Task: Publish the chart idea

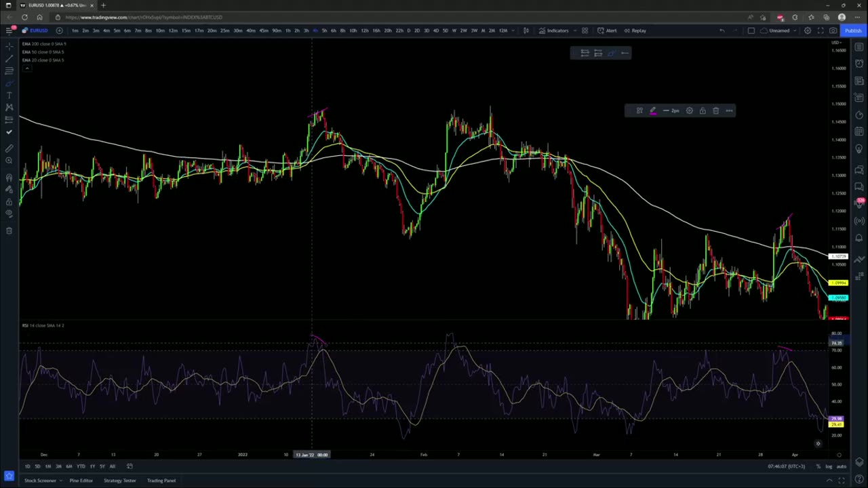Action: tap(852, 30)
